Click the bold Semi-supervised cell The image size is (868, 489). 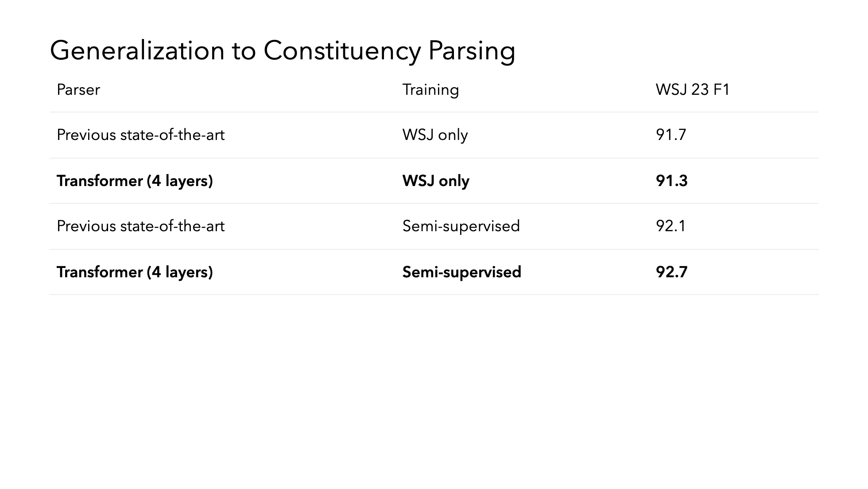tap(461, 272)
